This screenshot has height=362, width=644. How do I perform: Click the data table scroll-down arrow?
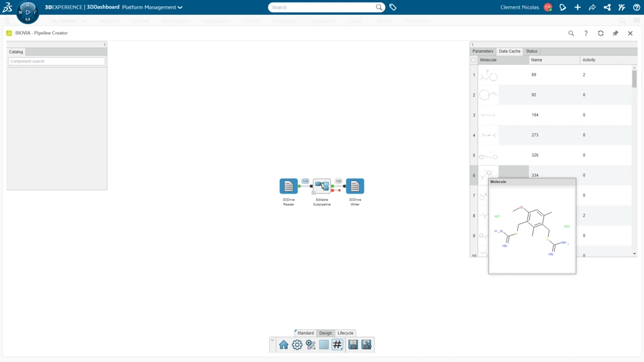click(634, 253)
